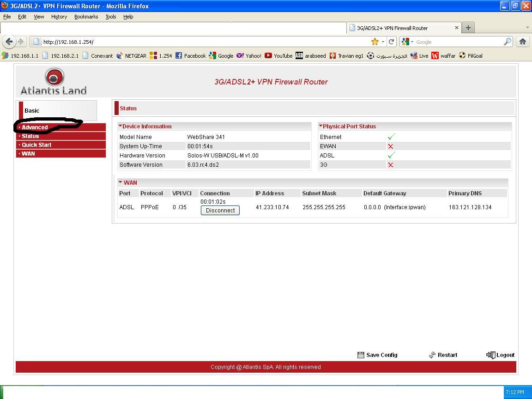Open the Conexant bookmark
The width and height of the screenshot is (532, 399).
[98, 55]
